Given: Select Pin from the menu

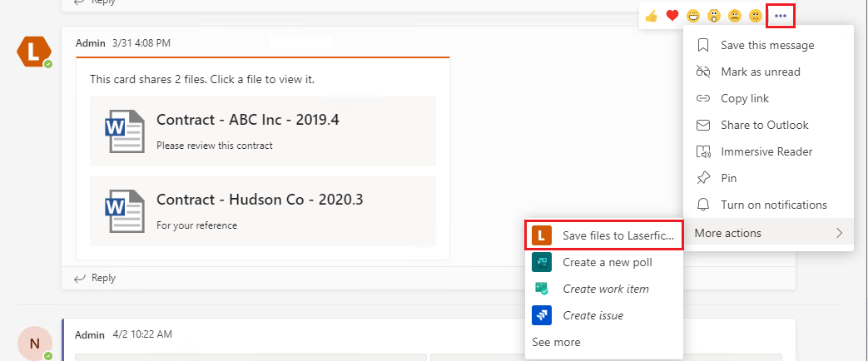Looking at the screenshot, I should 768,178.
